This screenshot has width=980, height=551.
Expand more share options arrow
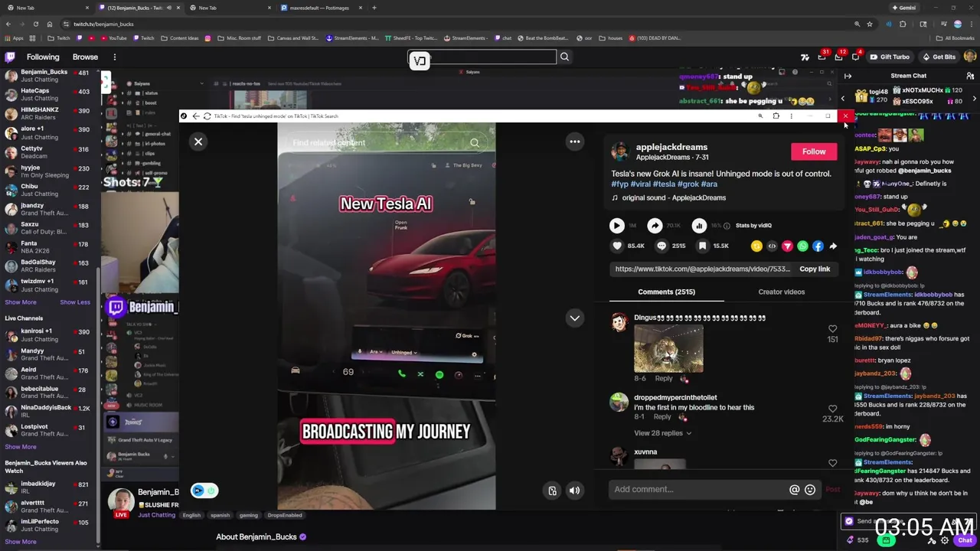click(x=833, y=246)
